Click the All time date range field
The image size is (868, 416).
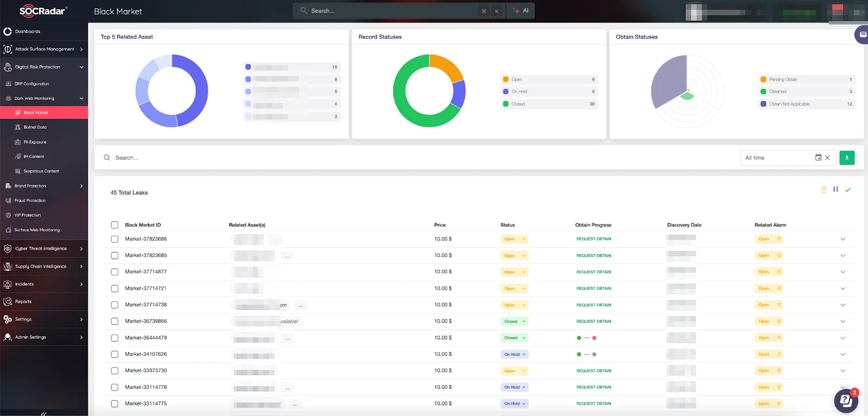(787, 157)
